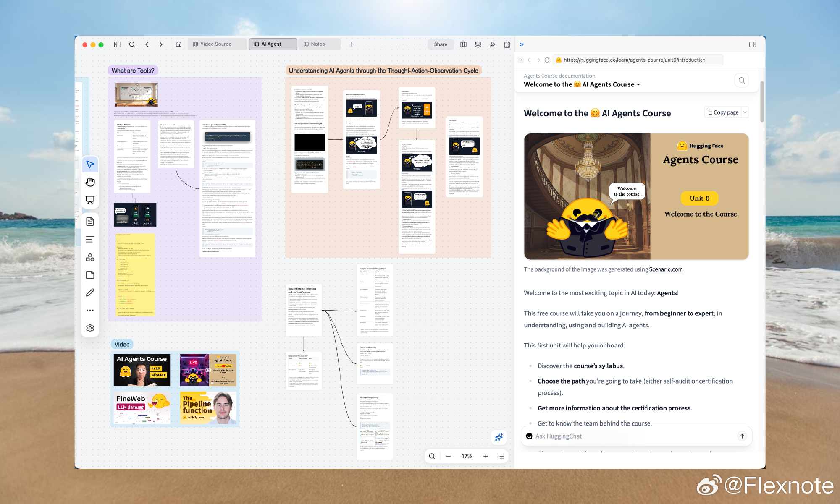
Task: Add a document card tool
Action: point(90,222)
